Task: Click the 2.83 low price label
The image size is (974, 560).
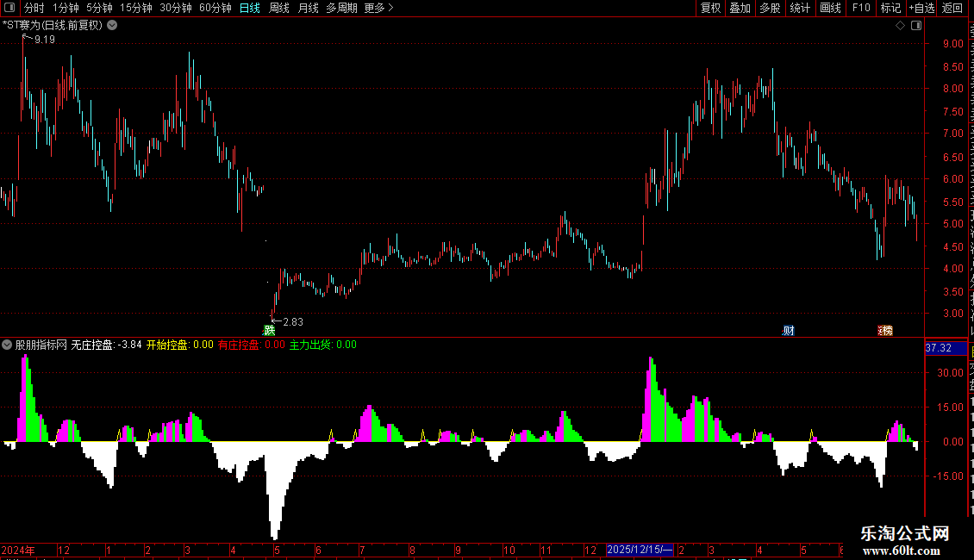Action: click(x=293, y=321)
